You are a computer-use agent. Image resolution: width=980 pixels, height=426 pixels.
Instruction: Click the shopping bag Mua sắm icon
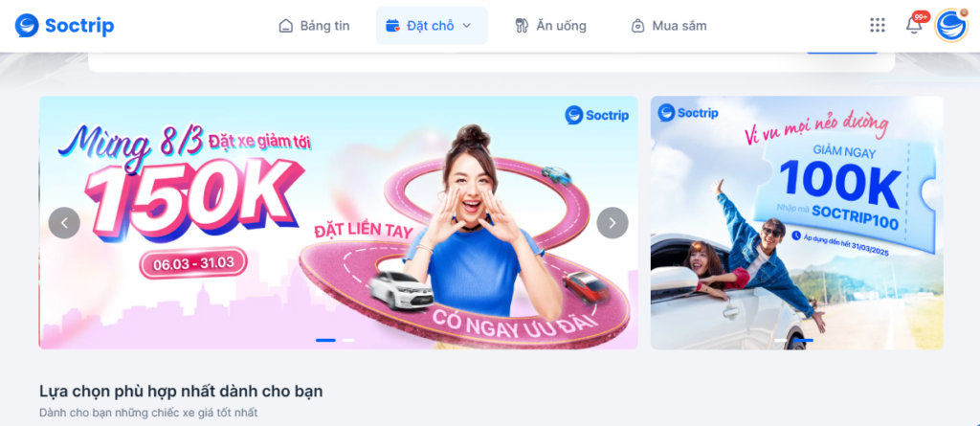click(638, 26)
